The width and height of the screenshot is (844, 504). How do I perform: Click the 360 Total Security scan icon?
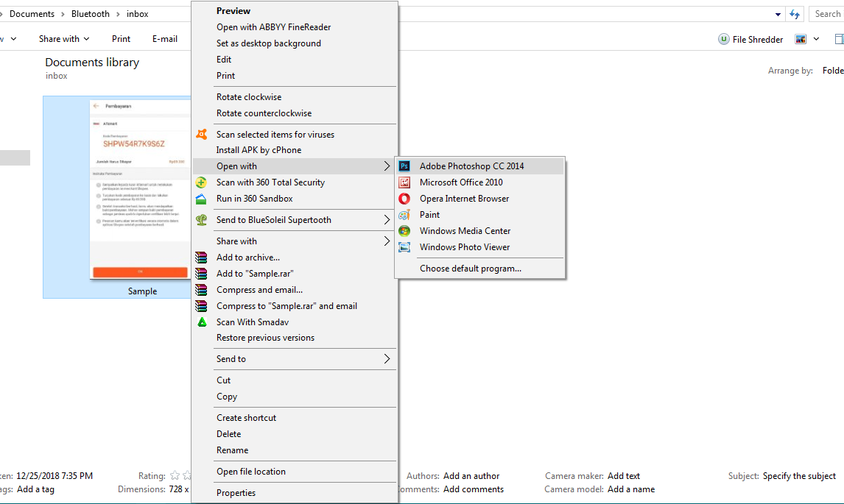(201, 182)
